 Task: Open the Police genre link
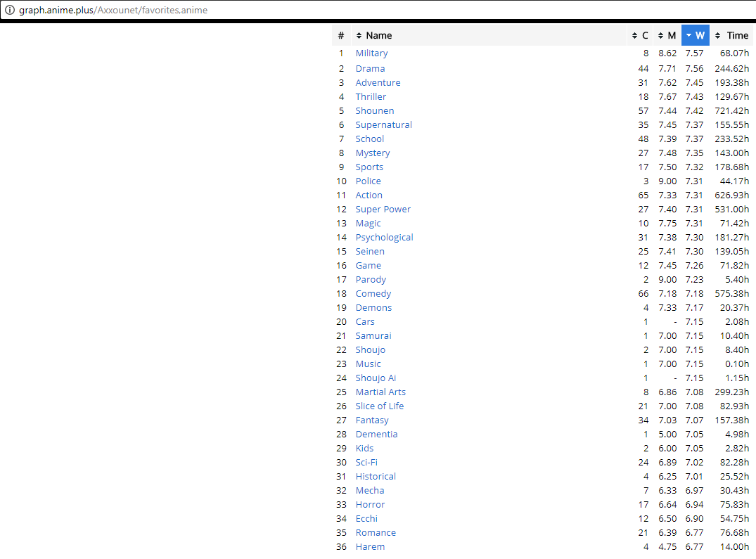click(368, 181)
